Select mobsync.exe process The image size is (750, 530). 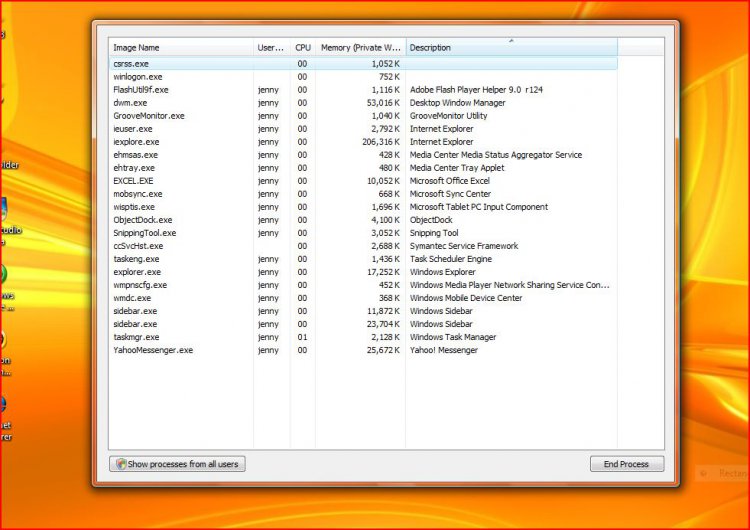pos(363,194)
